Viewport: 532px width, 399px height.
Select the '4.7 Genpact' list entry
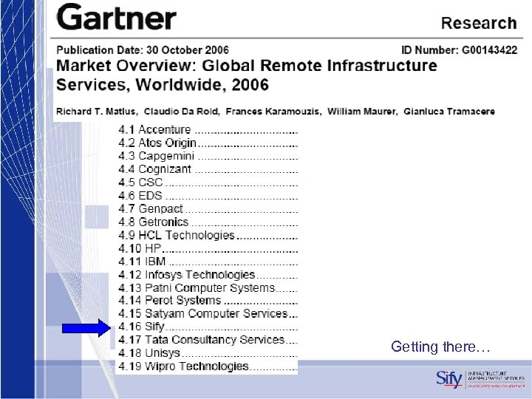(208, 208)
